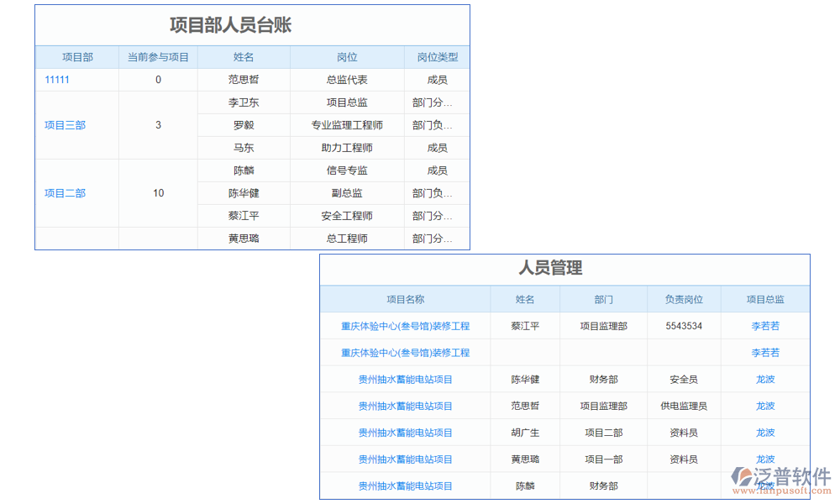Select the 安全员 position cell for 陈华健
The width and height of the screenshot is (840, 504).
tap(685, 379)
